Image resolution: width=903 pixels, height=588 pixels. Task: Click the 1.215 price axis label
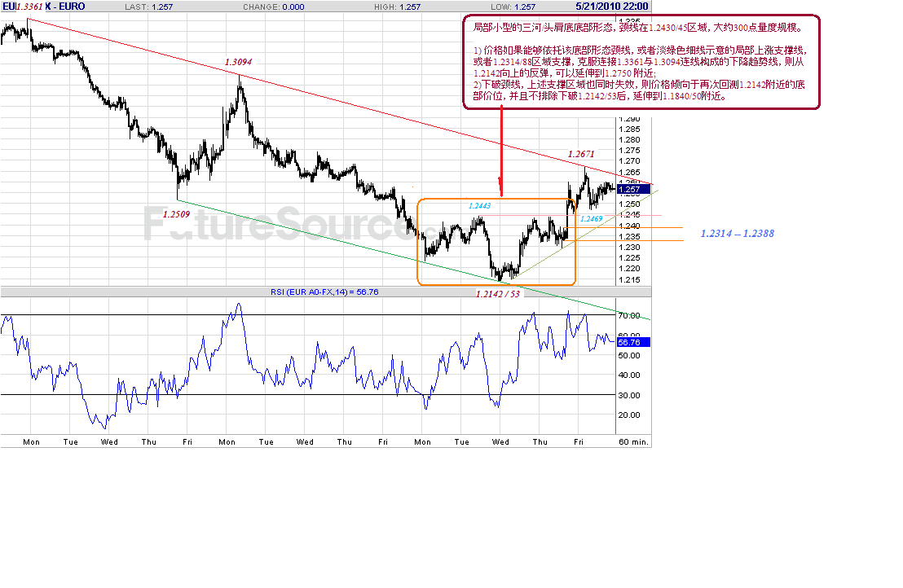click(629, 280)
